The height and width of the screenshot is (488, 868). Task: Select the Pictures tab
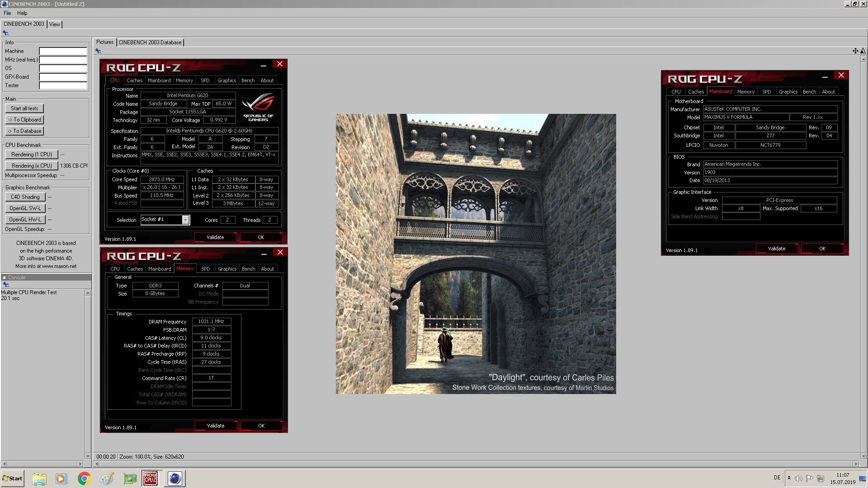tap(105, 42)
